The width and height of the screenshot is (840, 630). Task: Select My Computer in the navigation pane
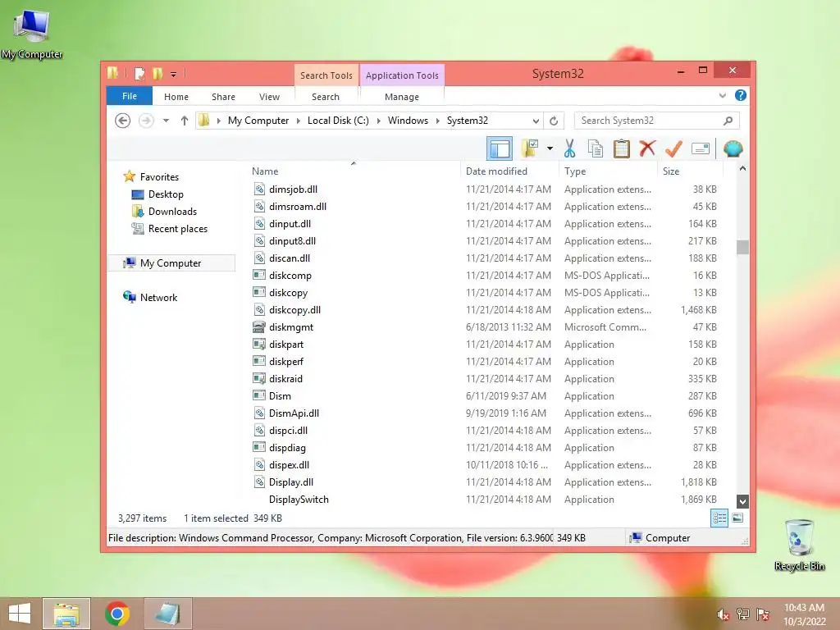tap(171, 263)
